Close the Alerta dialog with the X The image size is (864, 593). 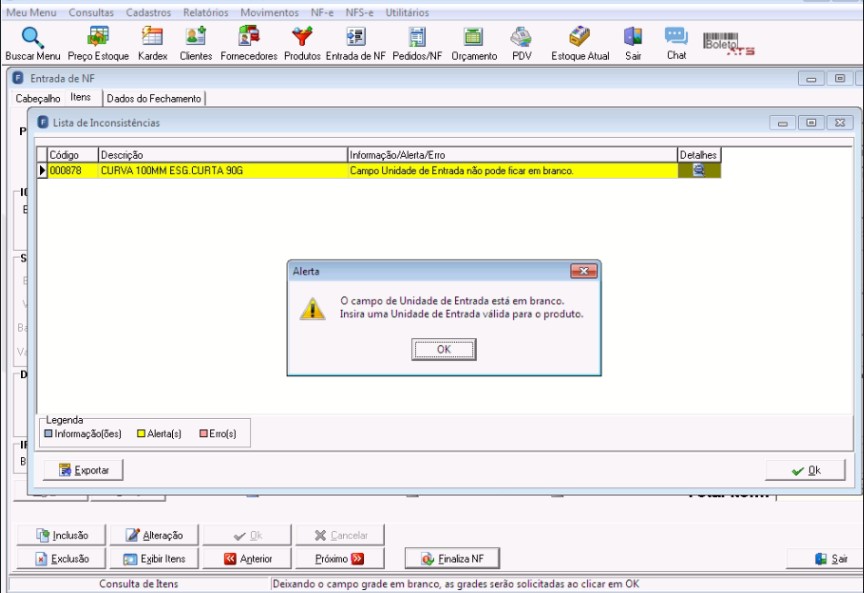[x=584, y=271]
